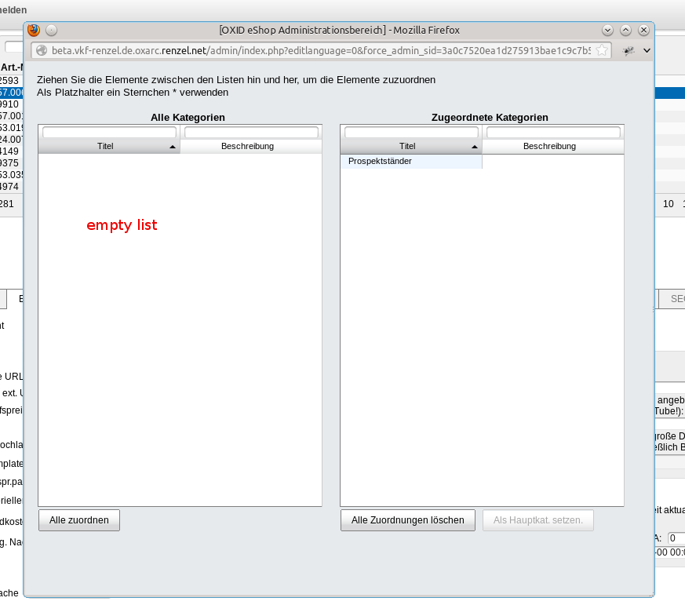The height and width of the screenshot is (616, 685).
Task: Click the Firefox logo in title bar
Action: (34, 31)
